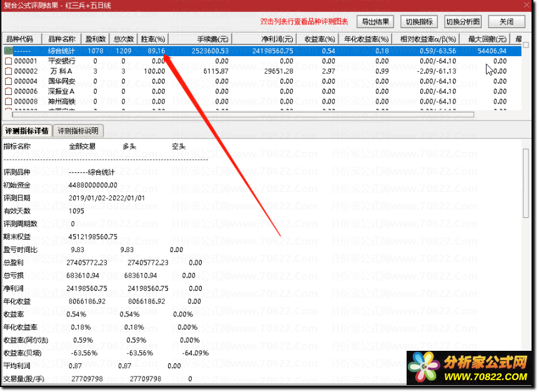Click the 年化收益 indicator label
This screenshot has height=392, width=539.
pos(16,301)
